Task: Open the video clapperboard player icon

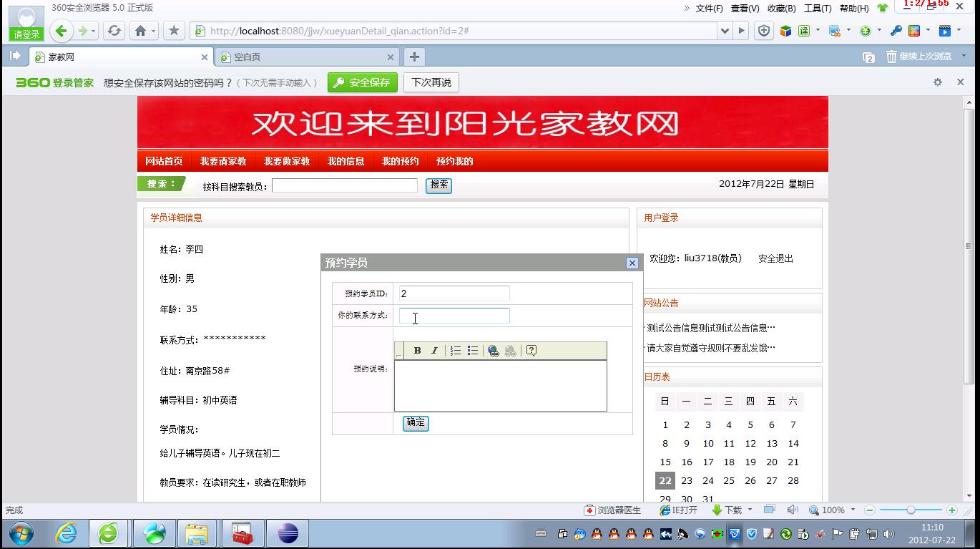Action: click(x=945, y=31)
